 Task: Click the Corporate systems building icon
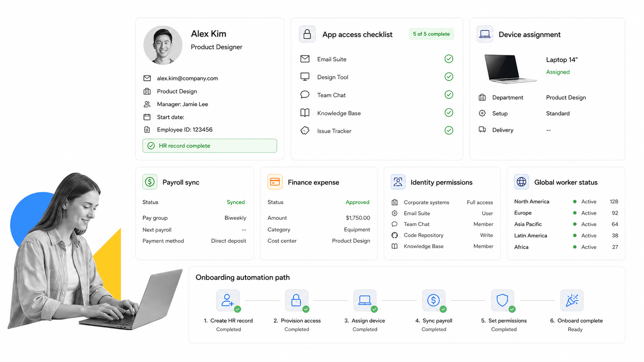(x=394, y=202)
